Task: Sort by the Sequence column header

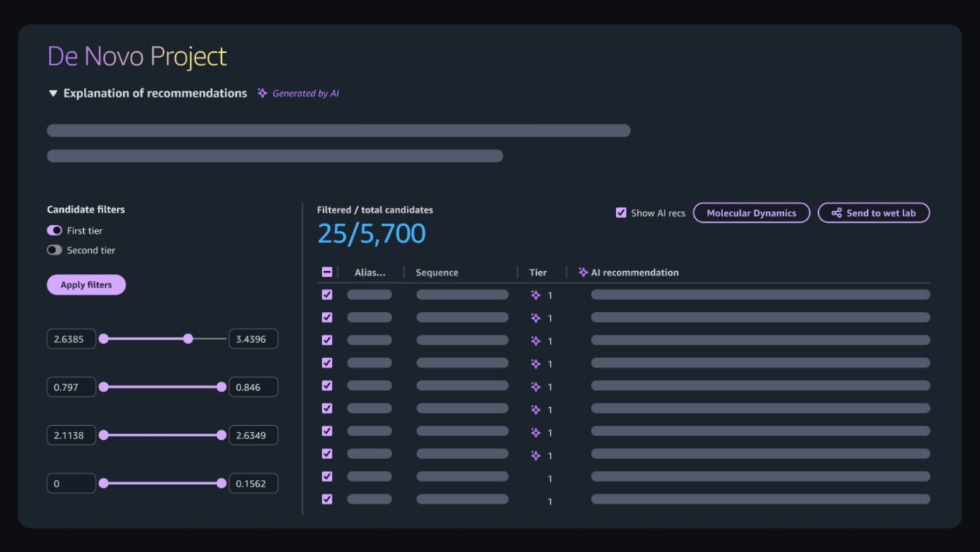Action: [437, 273]
